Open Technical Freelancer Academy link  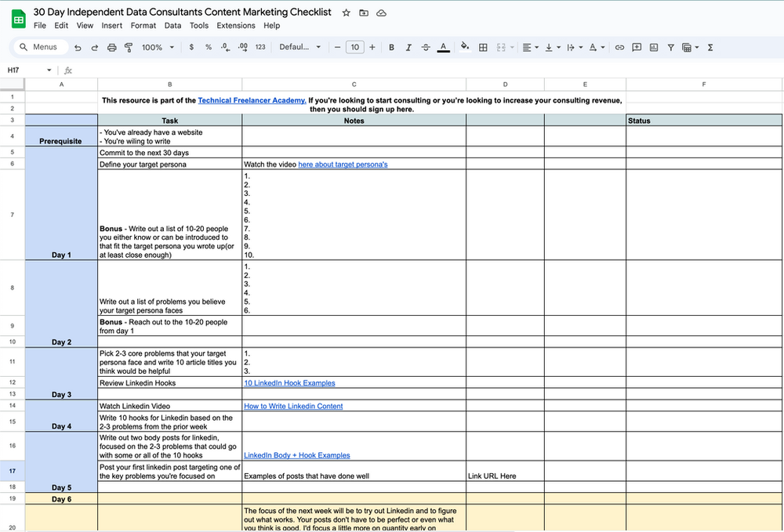[252, 100]
